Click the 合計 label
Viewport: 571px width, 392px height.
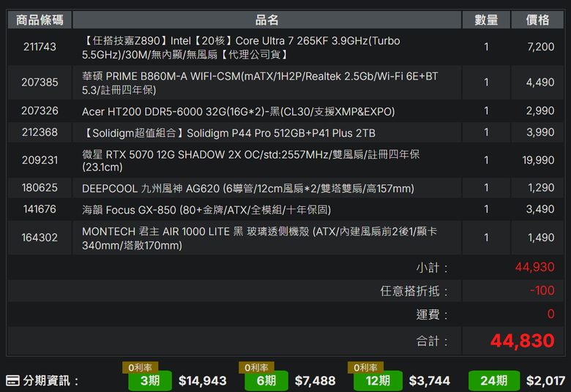(432, 342)
